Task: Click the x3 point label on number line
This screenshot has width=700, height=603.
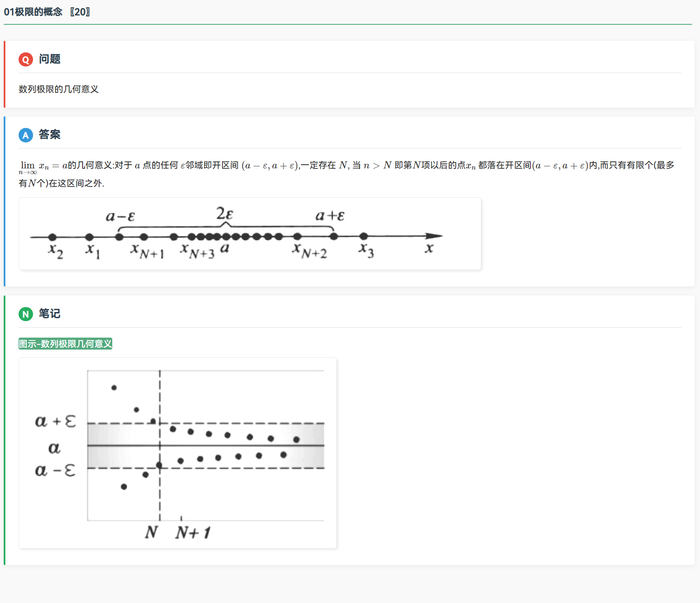Action: pos(366,250)
